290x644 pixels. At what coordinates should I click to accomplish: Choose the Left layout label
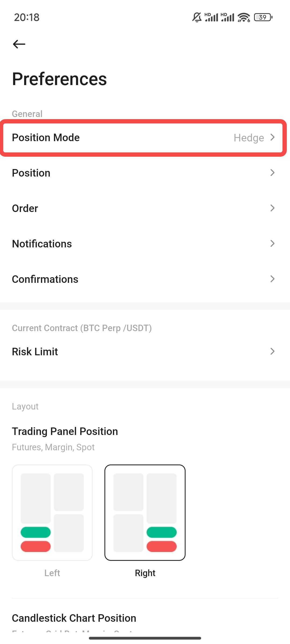(x=52, y=573)
